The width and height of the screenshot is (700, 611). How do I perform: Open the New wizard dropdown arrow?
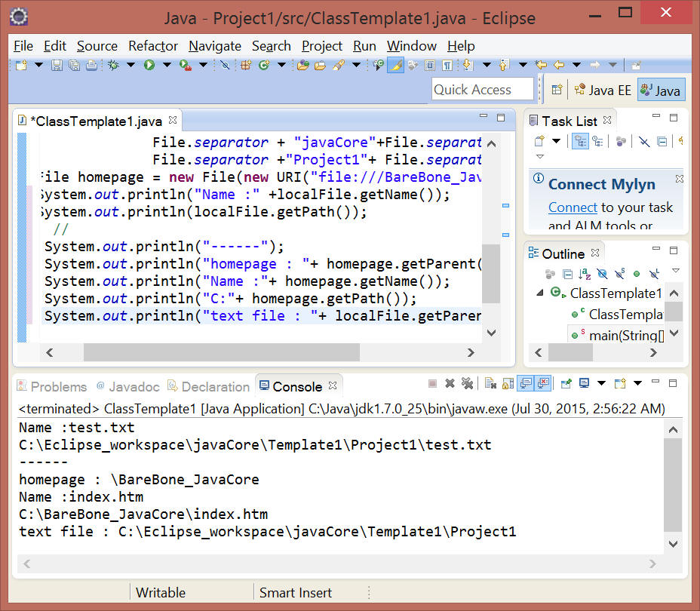(38, 65)
